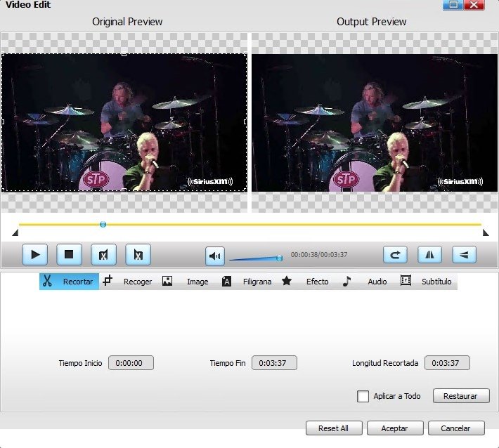The image size is (499, 448).
Task: Click the right-middle crop handle in Original Preview
Action: point(245,121)
